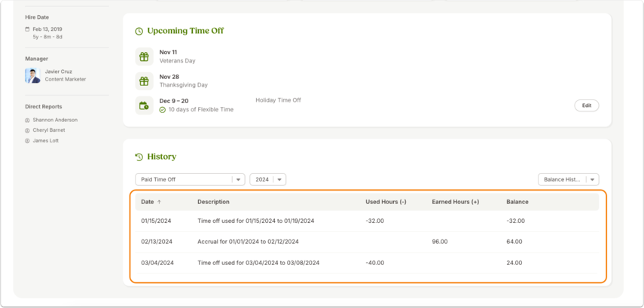The width and height of the screenshot is (644, 308).
Task: Click the 24.00 balance value
Action: 514,263
